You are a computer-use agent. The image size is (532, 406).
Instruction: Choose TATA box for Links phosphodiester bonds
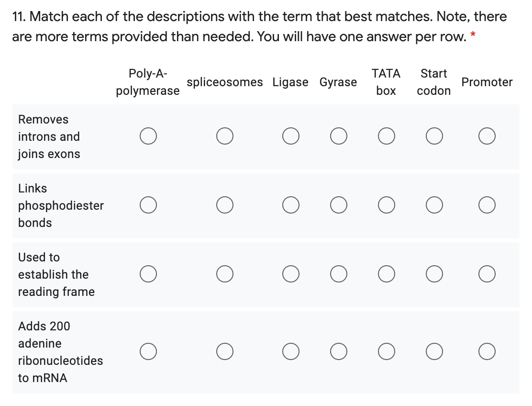tap(387, 205)
